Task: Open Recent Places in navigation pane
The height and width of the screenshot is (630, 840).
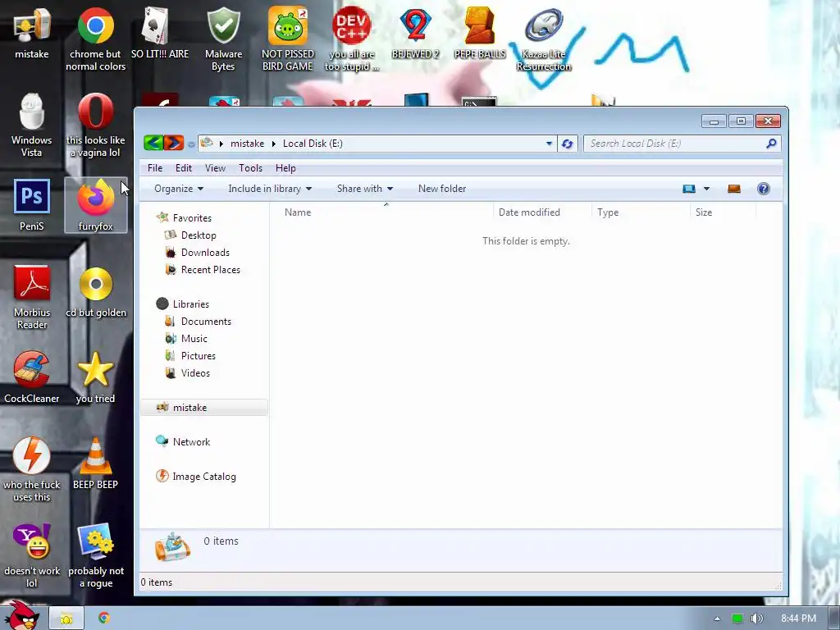Action: (x=210, y=269)
